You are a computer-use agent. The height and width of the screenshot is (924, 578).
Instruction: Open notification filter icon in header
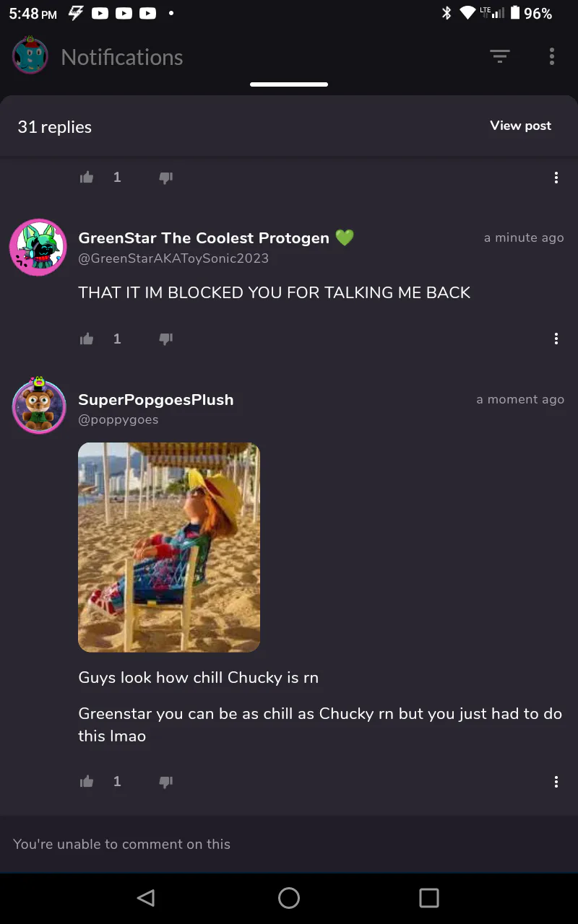500,56
